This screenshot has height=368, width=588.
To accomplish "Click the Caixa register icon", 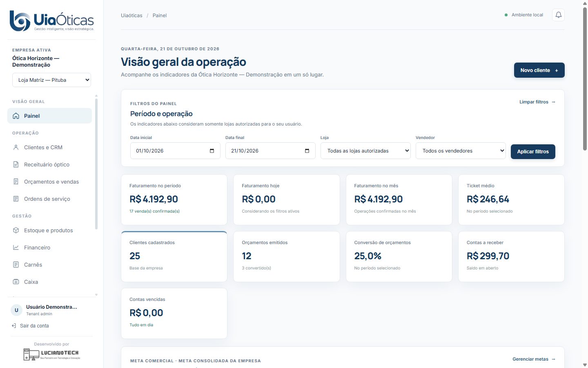I will coord(16,282).
